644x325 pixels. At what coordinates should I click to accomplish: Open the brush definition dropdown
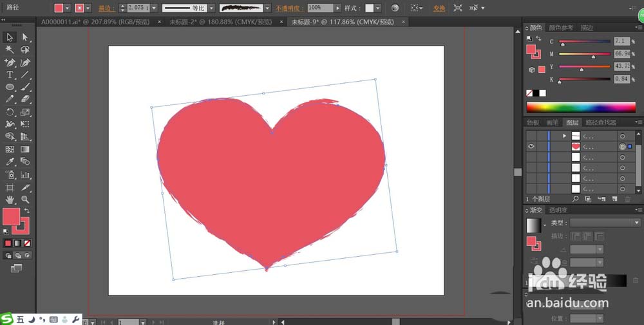point(268,8)
